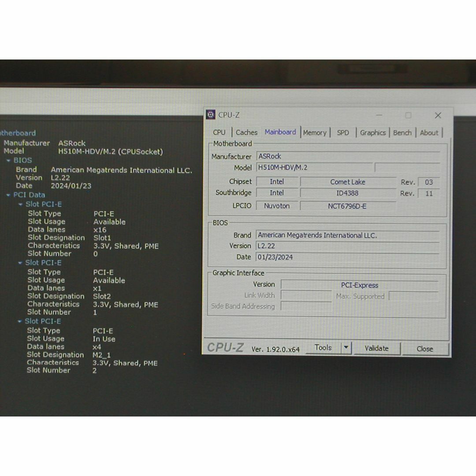Viewport: 476px width, 476px height.
Task: Click the Slot Number value 2
Action: [95, 370]
